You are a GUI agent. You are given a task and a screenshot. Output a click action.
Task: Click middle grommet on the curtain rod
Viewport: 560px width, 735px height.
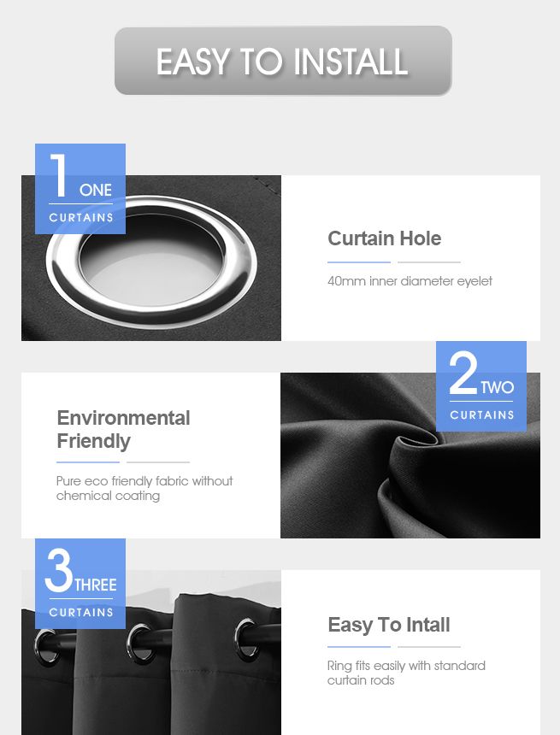tap(141, 643)
